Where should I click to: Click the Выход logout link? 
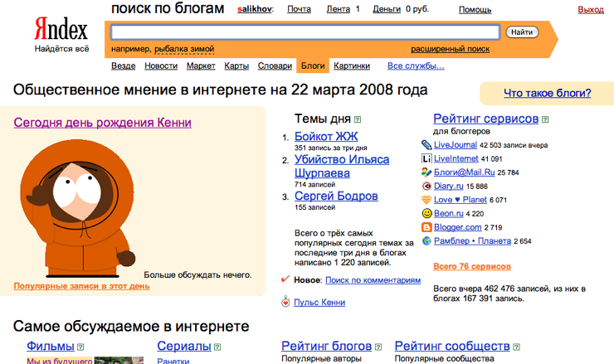(591, 9)
